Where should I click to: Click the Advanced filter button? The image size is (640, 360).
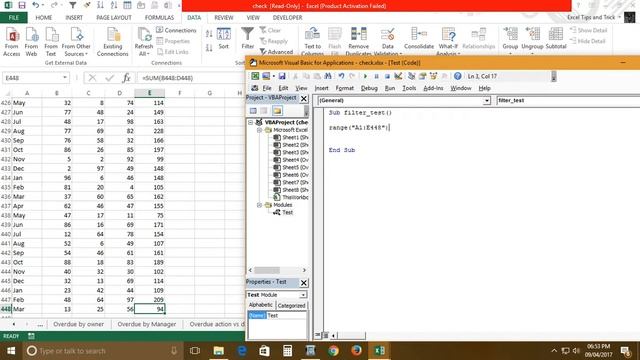(276, 52)
